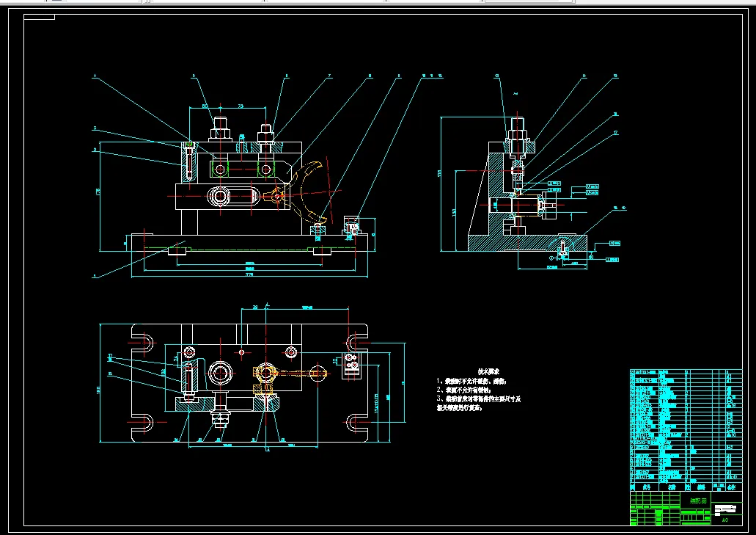Select the 技术要求 heading text
The image size is (756, 535).
pyautogui.click(x=488, y=371)
